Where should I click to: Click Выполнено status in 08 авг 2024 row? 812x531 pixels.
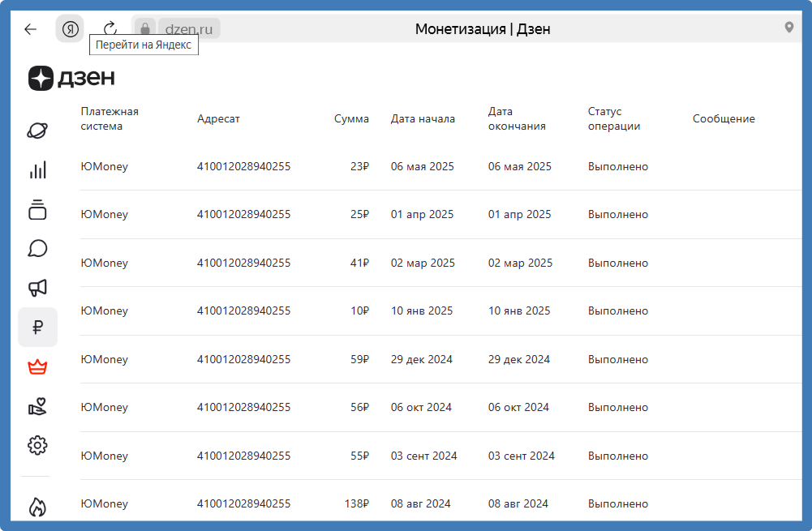[x=618, y=503]
